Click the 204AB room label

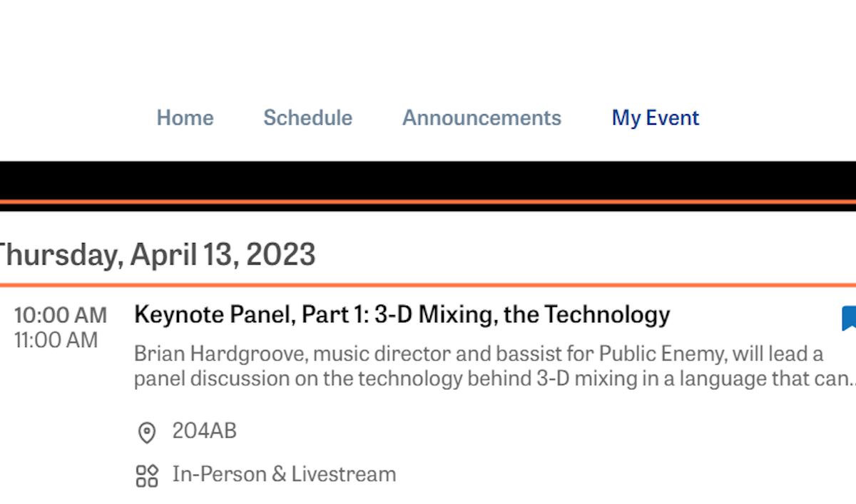pos(204,431)
